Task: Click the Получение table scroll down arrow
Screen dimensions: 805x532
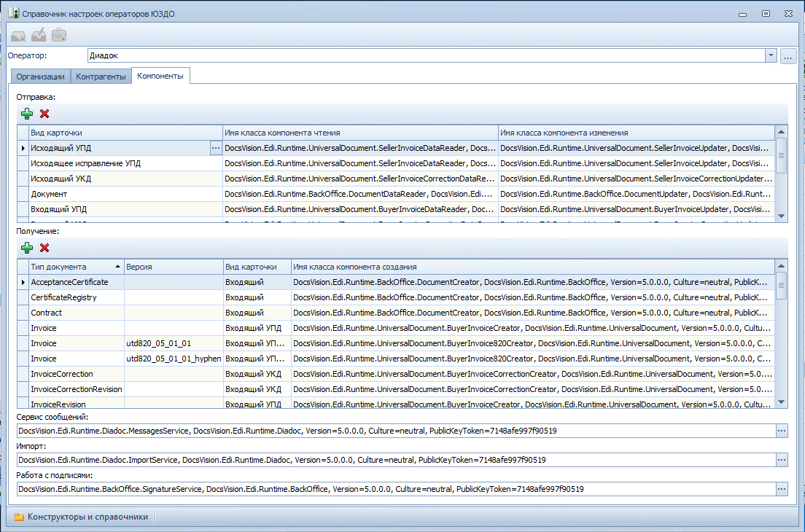Action: click(x=782, y=402)
